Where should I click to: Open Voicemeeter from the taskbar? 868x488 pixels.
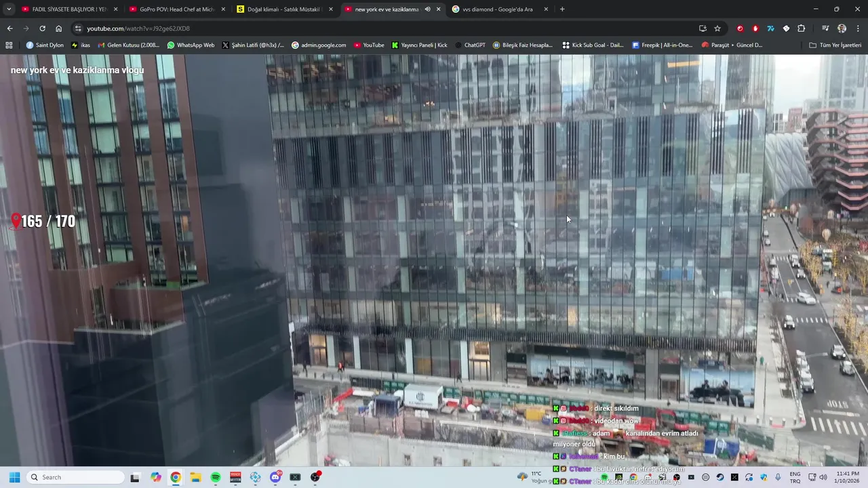pyautogui.click(x=235, y=477)
